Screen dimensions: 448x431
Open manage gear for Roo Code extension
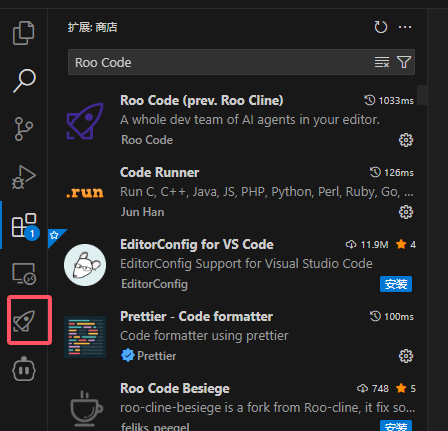click(x=406, y=140)
